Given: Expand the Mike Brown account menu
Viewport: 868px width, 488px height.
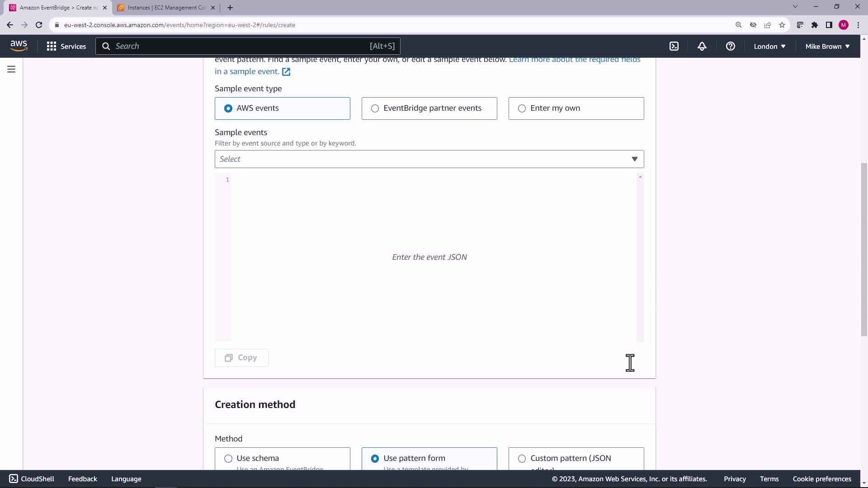Looking at the screenshot, I should point(827,46).
